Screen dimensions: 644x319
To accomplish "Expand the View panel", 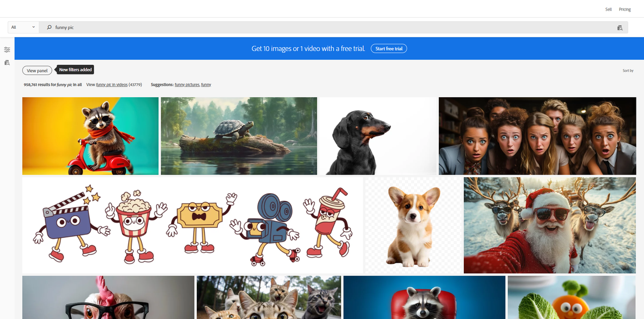I will (37, 70).
